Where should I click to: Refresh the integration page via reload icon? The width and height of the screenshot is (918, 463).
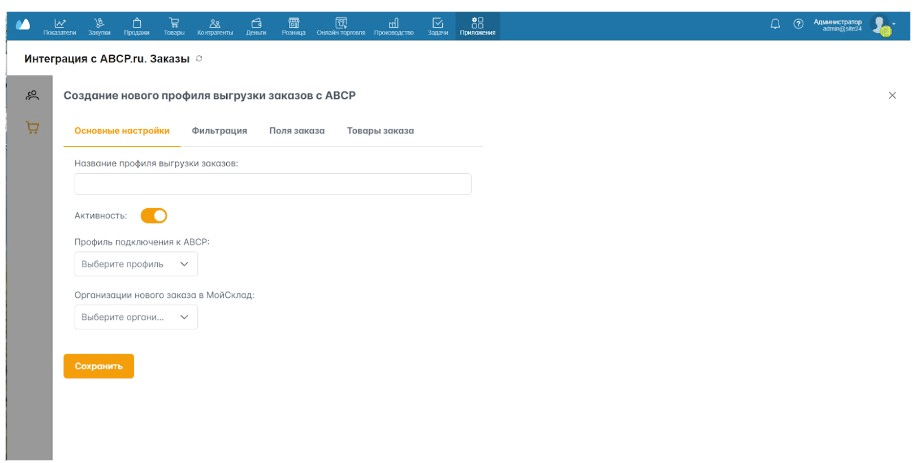tap(199, 59)
